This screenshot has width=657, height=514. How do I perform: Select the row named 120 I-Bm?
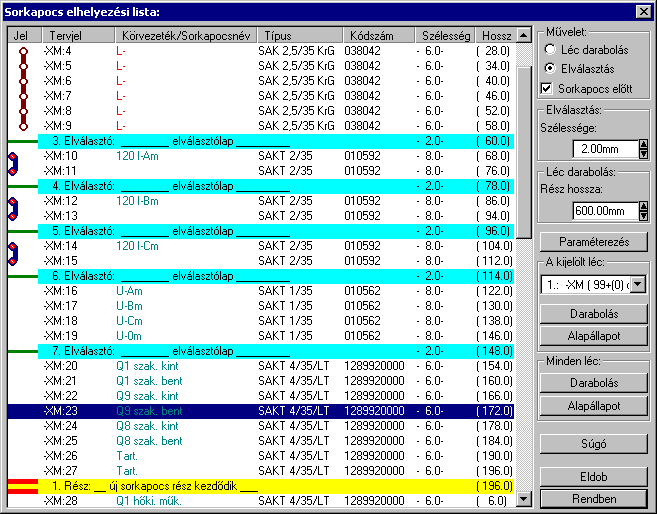261,201
